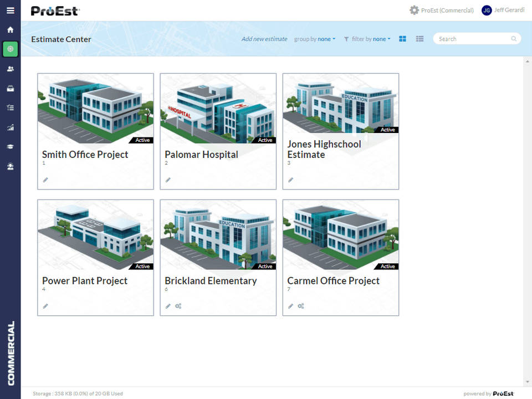Switch to list view
The height and width of the screenshot is (399, 532).
click(420, 39)
